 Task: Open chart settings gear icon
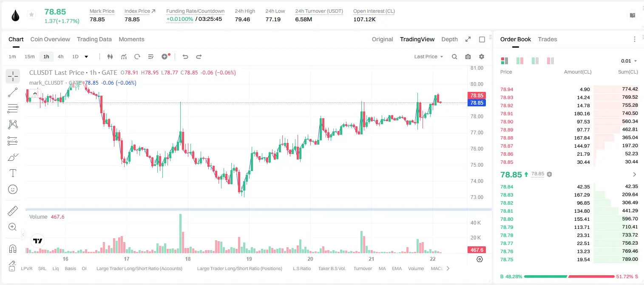pyautogui.click(x=482, y=57)
